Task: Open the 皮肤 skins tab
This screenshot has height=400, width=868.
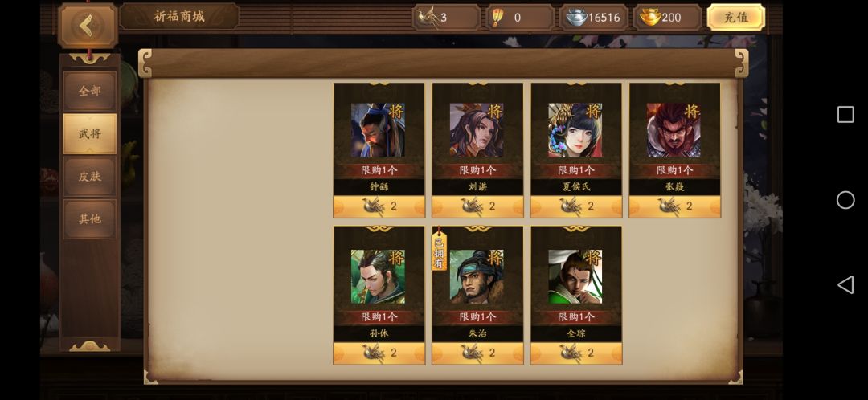Action: click(x=90, y=177)
